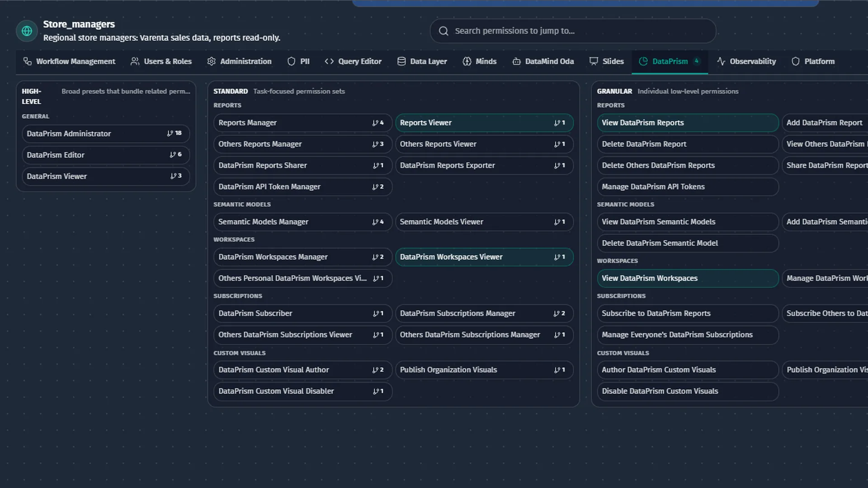Screen dimensions: 868x488
Task: Click branch count icon on DataPrism Administrator
Action: [x=170, y=133]
